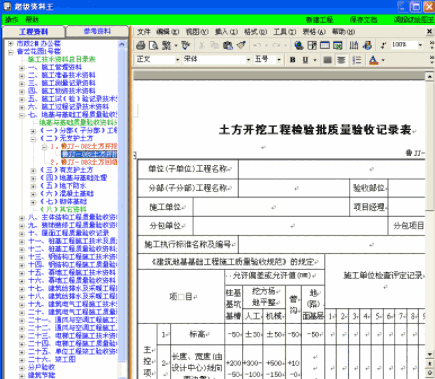Open the 繁 conversion dropdown arrow
The image size is (435, 379).
pyautogui.click(x=176, y=45)
